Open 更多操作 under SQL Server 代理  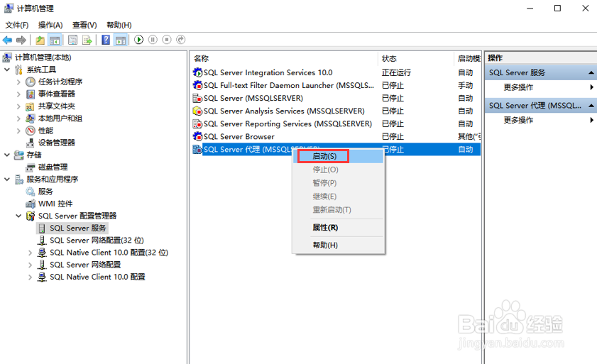point(518,120)
